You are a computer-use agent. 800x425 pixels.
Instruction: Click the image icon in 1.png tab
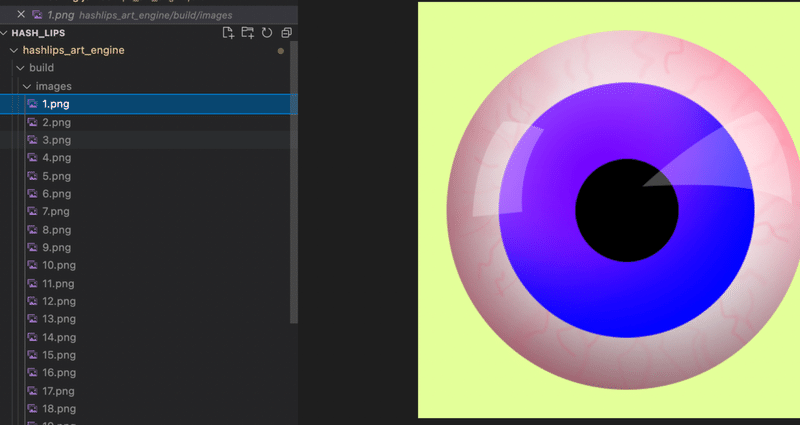click(37, 15)
